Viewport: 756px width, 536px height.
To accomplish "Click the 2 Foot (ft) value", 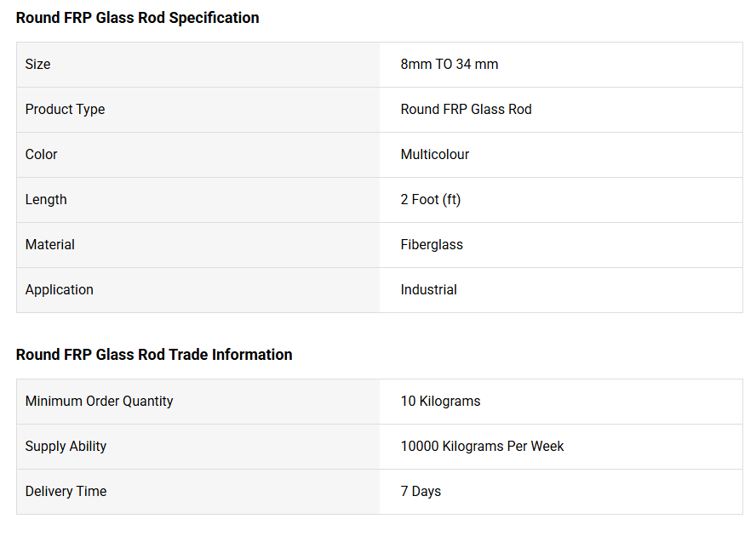I will coord(431,200).
